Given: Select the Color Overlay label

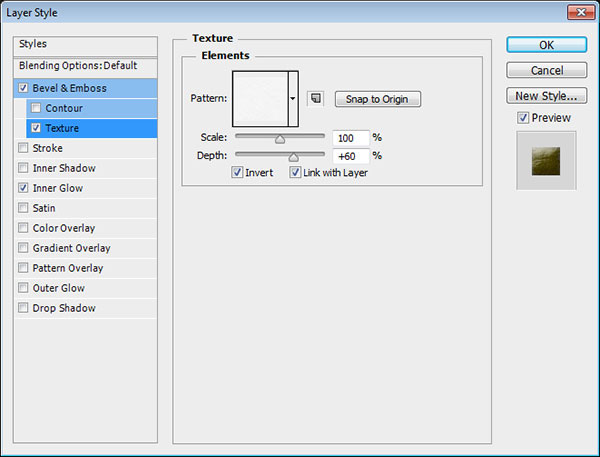Looking at the screenshot, I should 64,228.
